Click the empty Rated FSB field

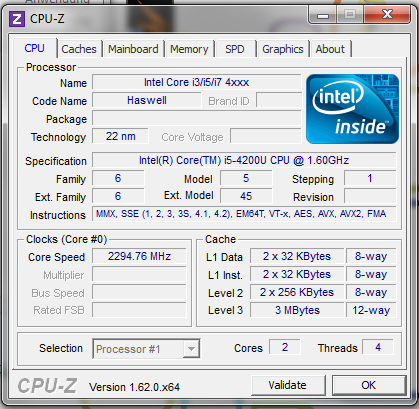(139, 310)
